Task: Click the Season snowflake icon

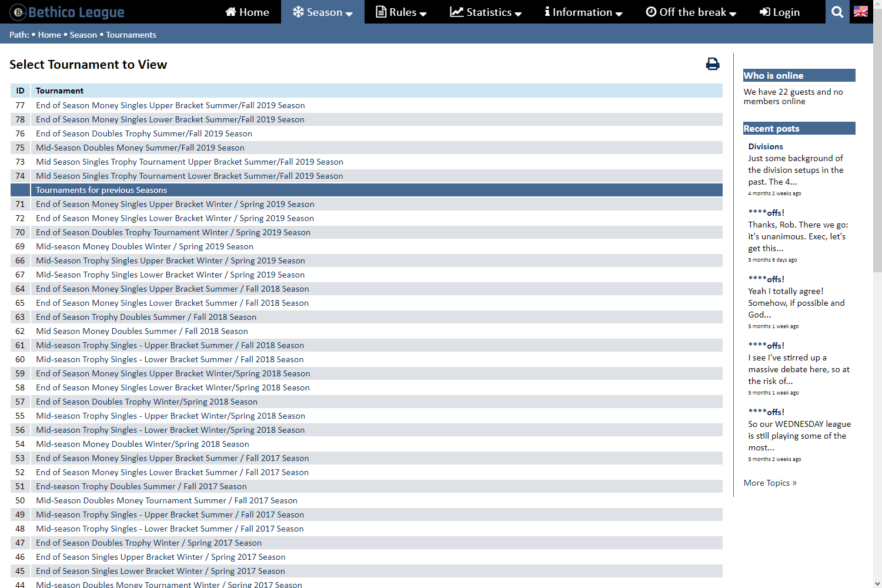Action: click(x=299, y=12)
